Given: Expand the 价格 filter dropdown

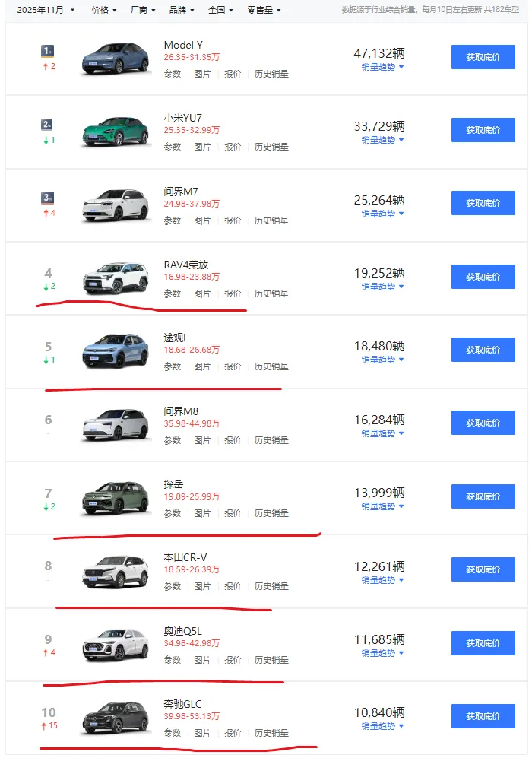Looking at the screenshot, I should point(103,10).
